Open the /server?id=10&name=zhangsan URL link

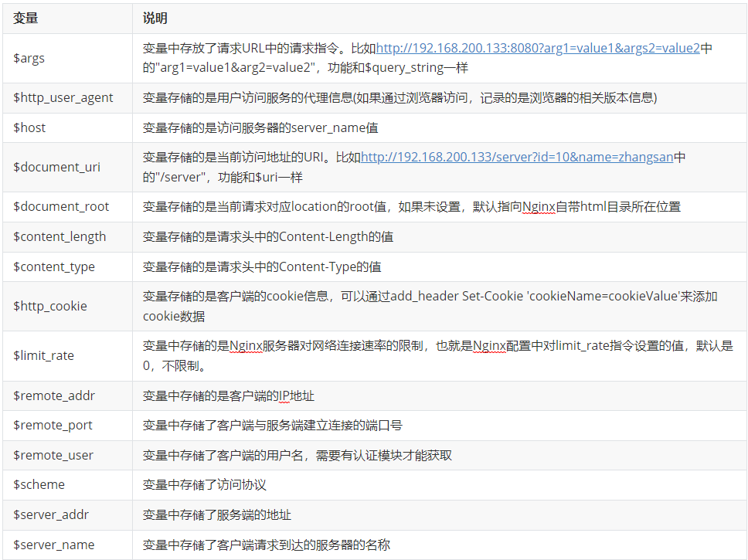click(516, 158)
